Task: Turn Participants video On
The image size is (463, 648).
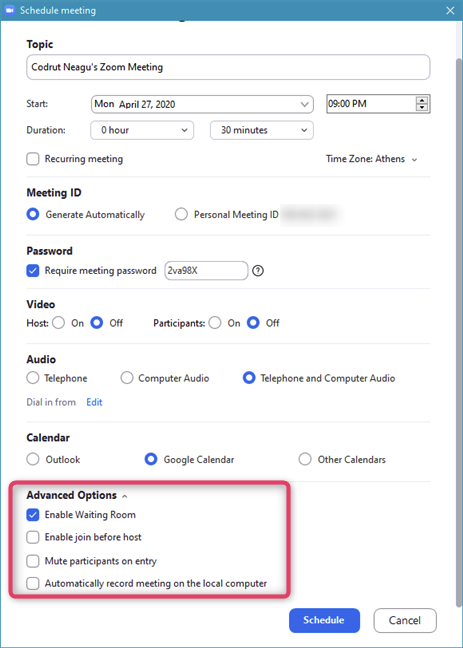Action: [x=215, y=323]
